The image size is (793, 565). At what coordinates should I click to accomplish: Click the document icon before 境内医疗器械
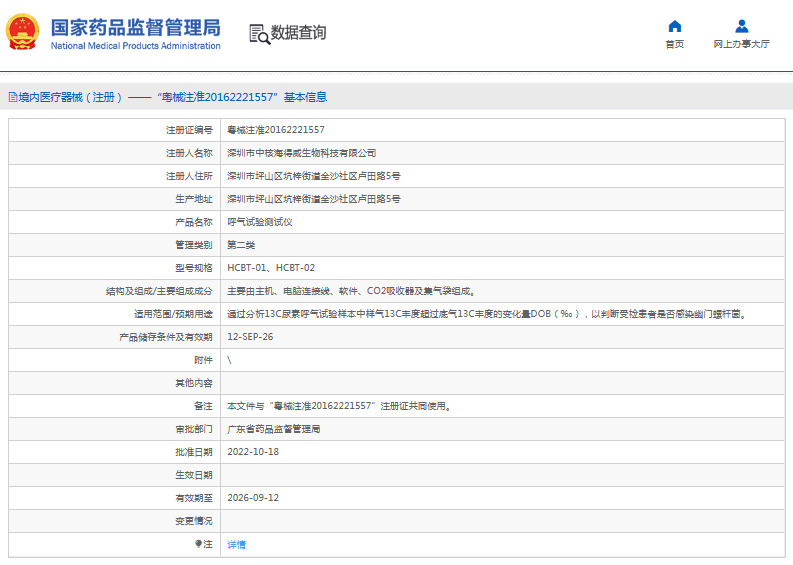coord(13,97)
